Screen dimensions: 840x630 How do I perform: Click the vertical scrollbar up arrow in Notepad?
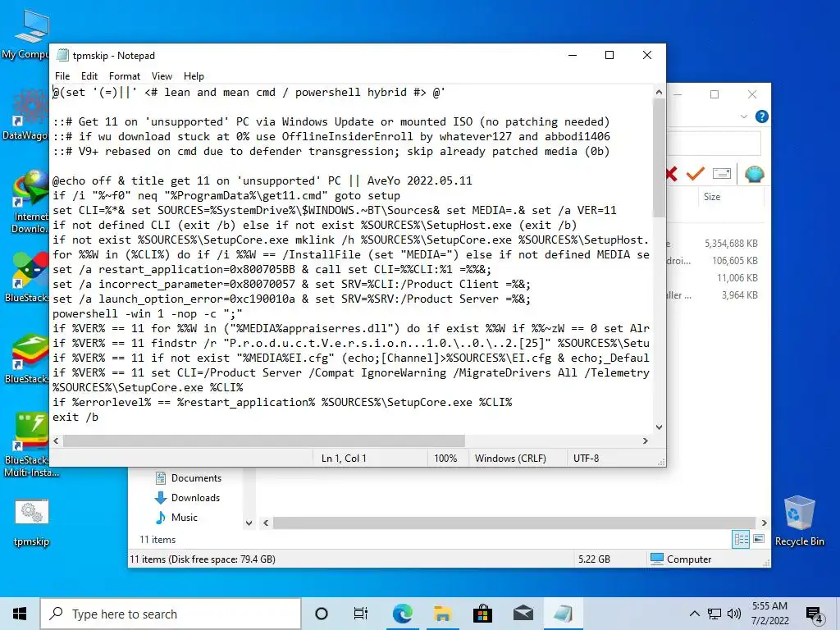tap(659, 92)
